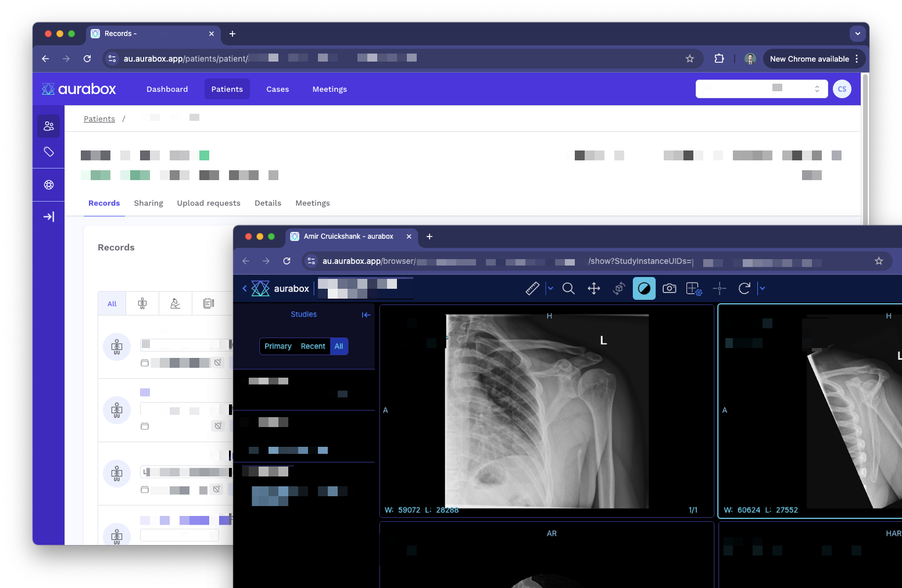Screen dimensions: 902x588
Task: Enable the crosshairs tool
Action: [720, 289]
